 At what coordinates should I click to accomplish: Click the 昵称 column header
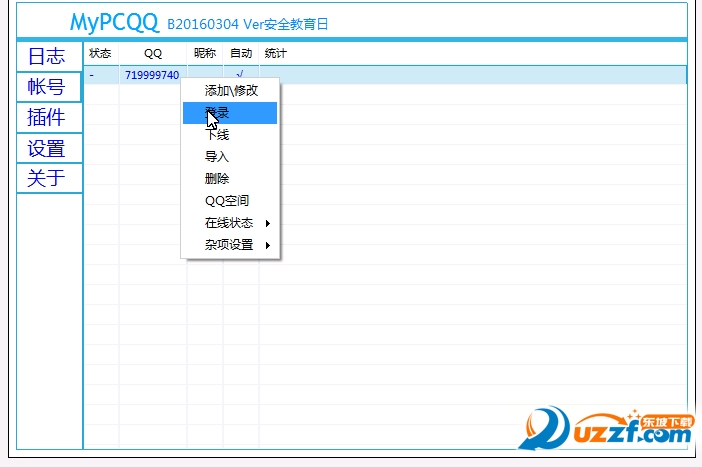click(x=205, y=53)
